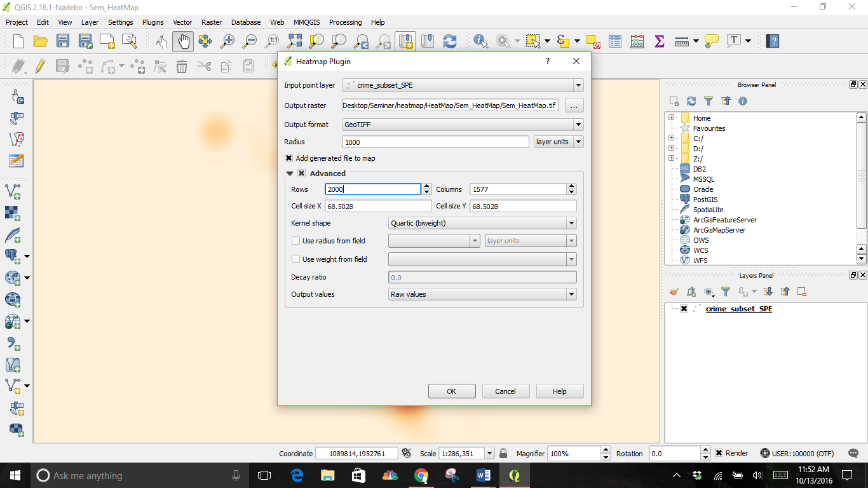868x488 pixels.
Task: Enable Use radius from field
Action: [295, 241]
